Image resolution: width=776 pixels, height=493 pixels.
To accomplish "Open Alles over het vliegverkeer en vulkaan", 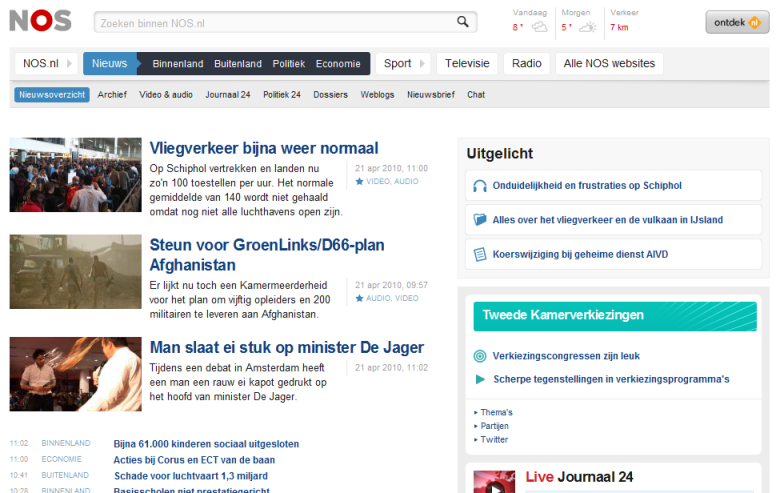I will click(608, 220).
